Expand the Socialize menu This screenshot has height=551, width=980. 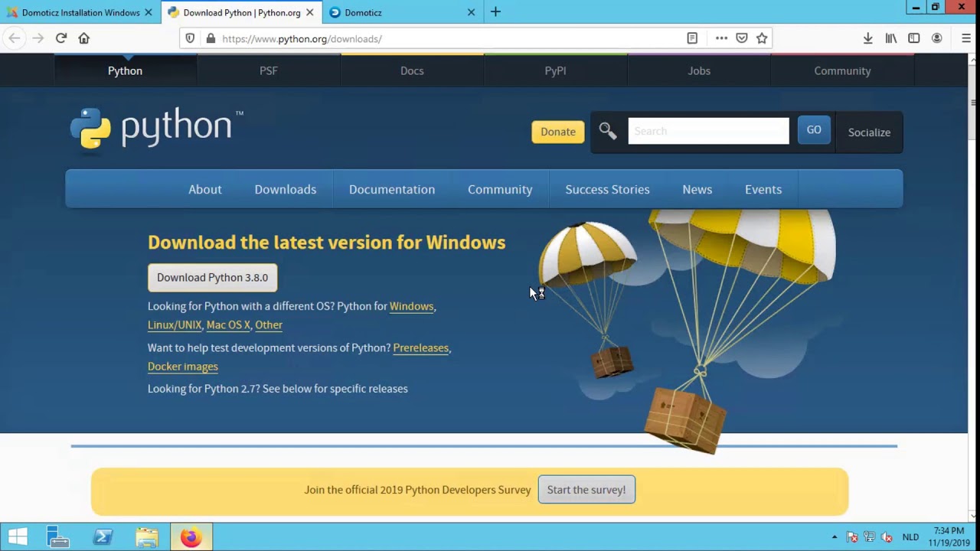(869, 132)
